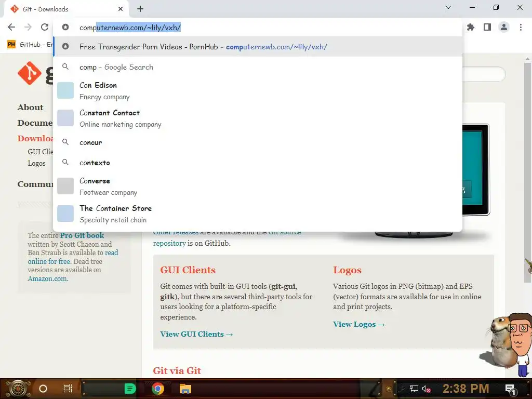Toggle the browser side panel icon
This screenshot has width=532, height=399.
pos(487,27)
